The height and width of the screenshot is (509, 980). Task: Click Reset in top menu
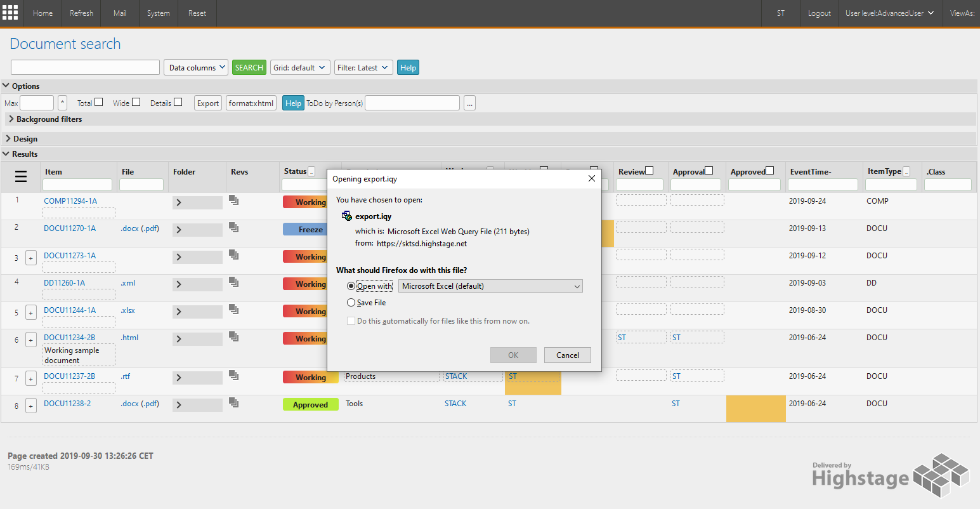(x=197, y=13)
